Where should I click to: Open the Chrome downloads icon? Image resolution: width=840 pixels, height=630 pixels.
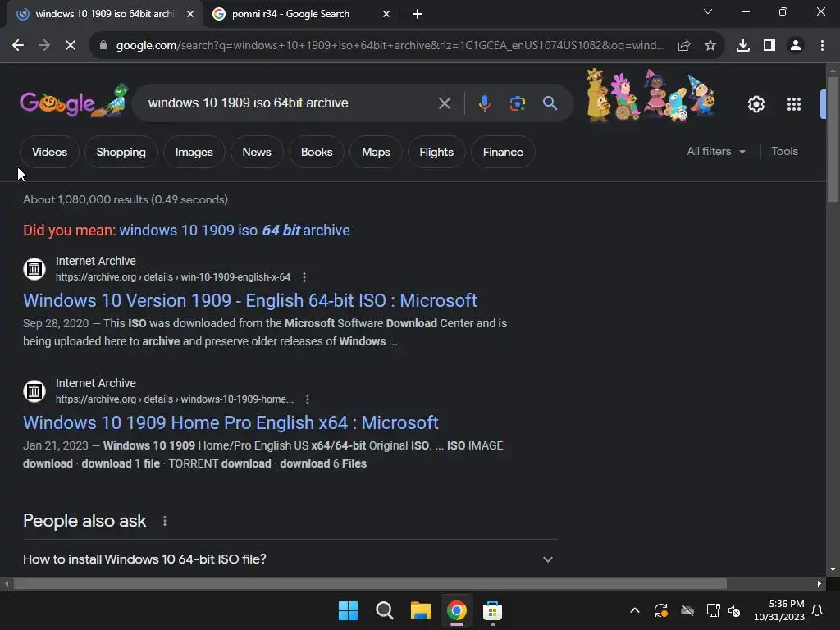tap(743, 46)
